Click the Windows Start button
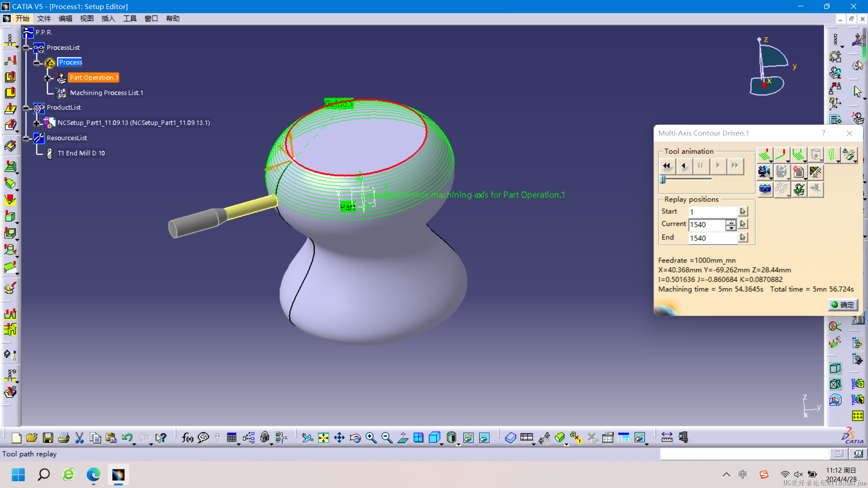 [x=18, y=474]
